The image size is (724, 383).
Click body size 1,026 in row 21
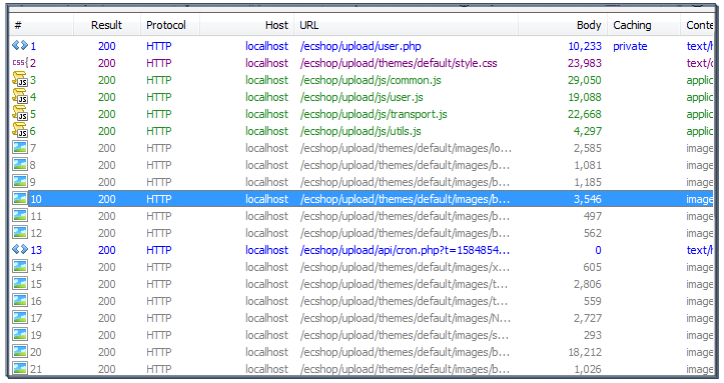(587, 369)
